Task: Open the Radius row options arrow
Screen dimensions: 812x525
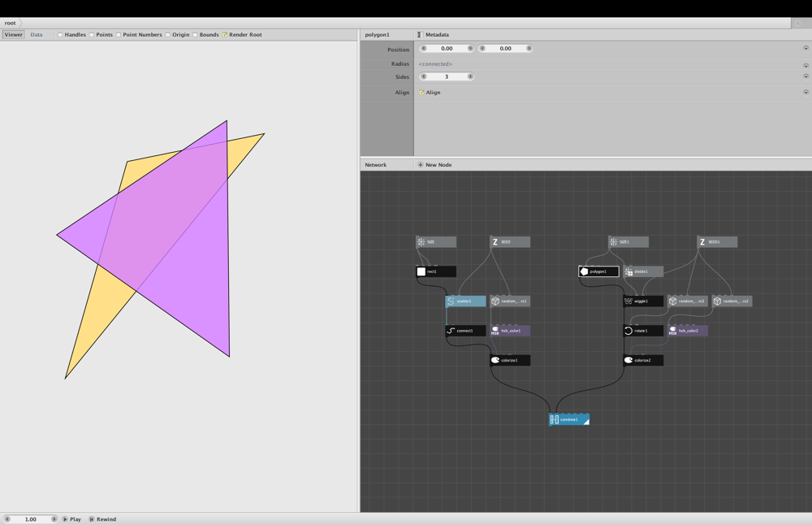Action: 806,65
